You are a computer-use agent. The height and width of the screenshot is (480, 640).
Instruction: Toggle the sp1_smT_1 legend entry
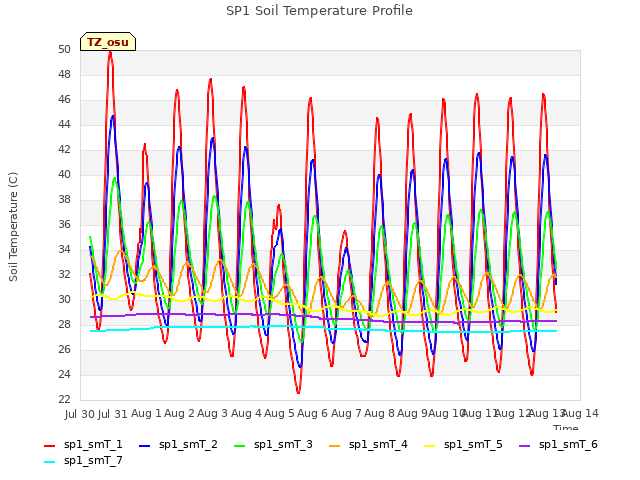coord(83,444)
